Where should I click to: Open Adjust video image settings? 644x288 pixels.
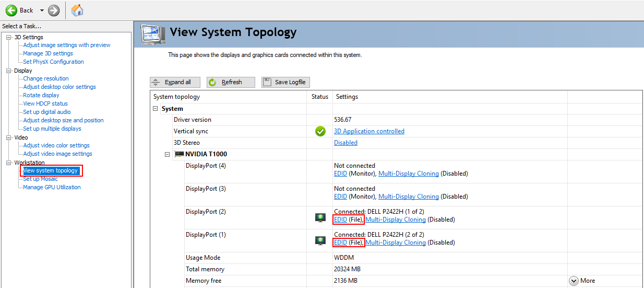[x=57, y=154]
